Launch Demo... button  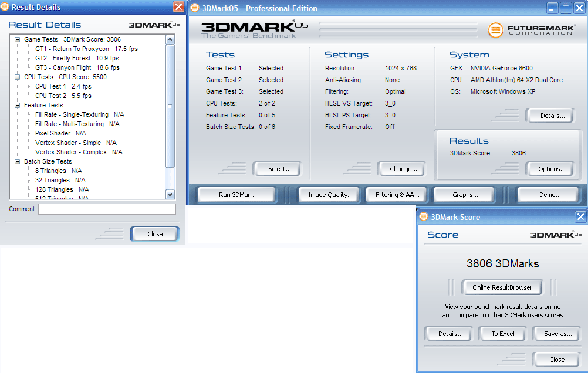548,195
